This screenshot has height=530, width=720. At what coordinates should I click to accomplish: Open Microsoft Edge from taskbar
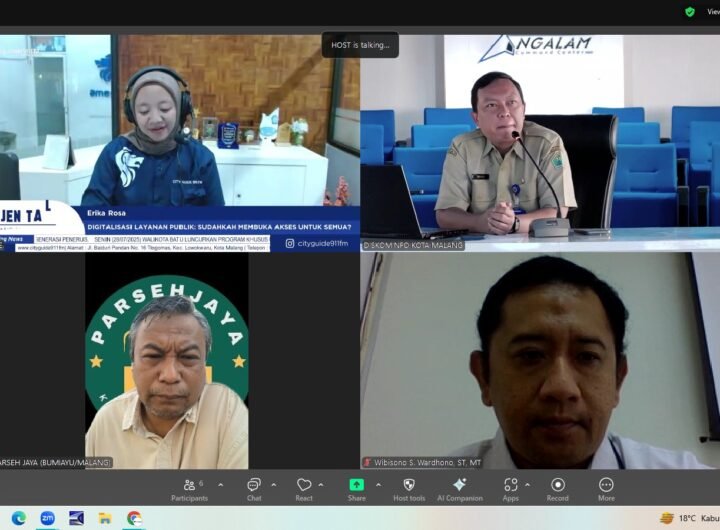19,518
